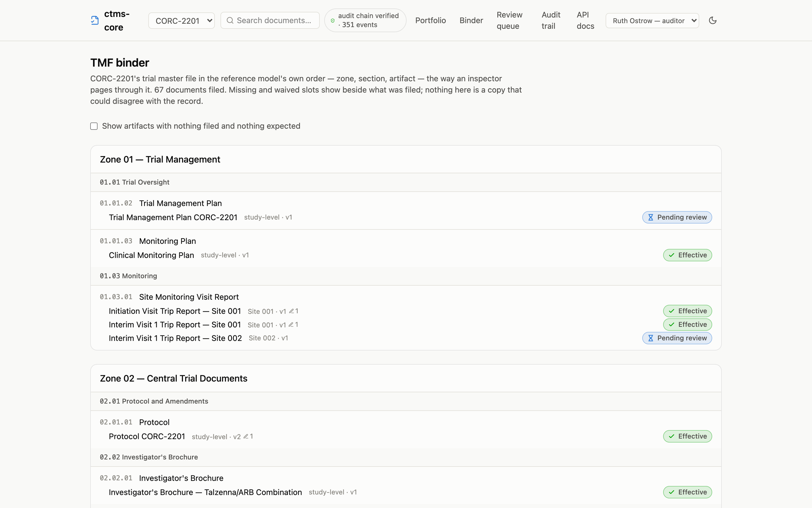Click the 02.01 Protocol and Amendments section row

[x=406, y=402]
